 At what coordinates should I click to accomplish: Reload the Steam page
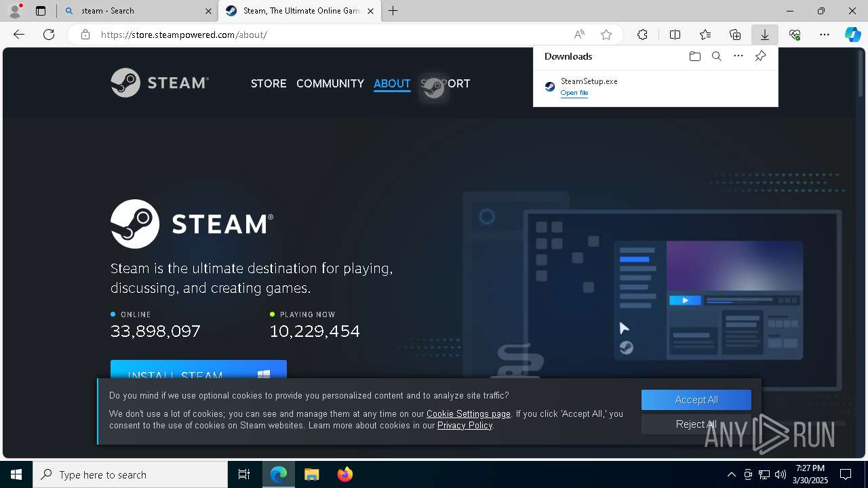[x=49, y=35]
